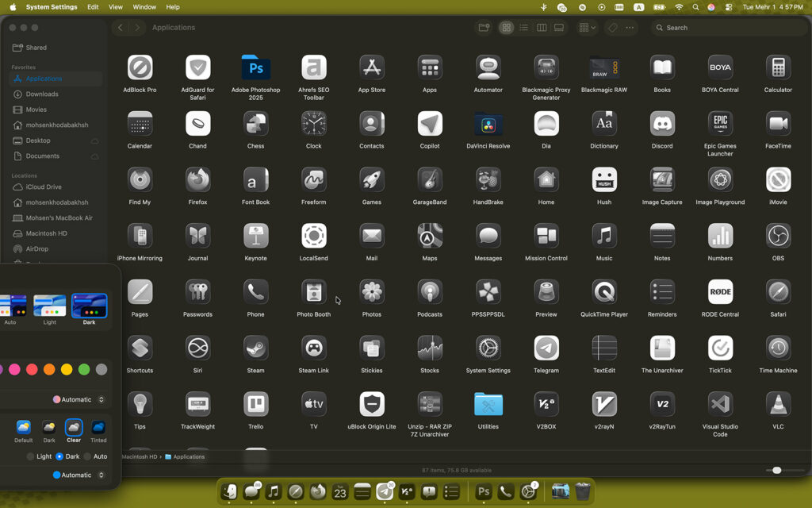Viewport: 812px width, 508px height.
Task: Open the Apple menu
Action: point(13,7)
